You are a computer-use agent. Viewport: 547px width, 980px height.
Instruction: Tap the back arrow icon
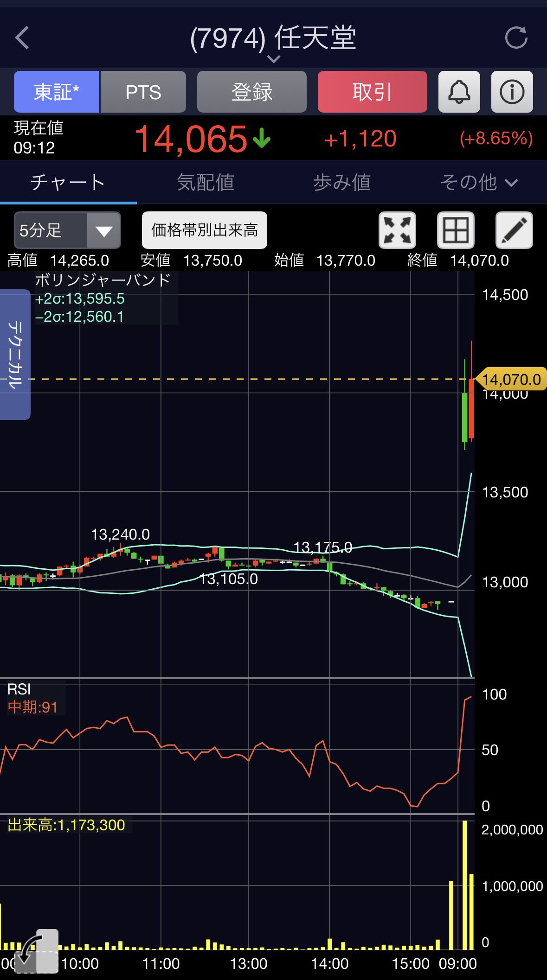coord(22,38)
